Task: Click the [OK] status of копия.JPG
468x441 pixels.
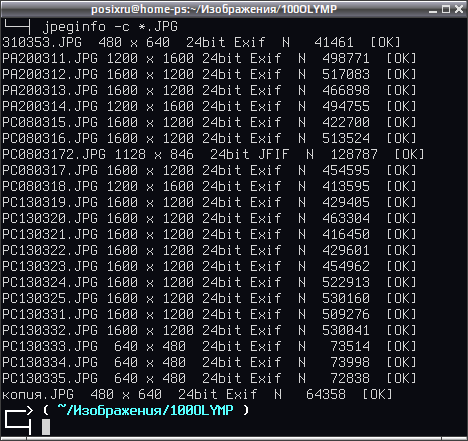Action: coord(377,394)
